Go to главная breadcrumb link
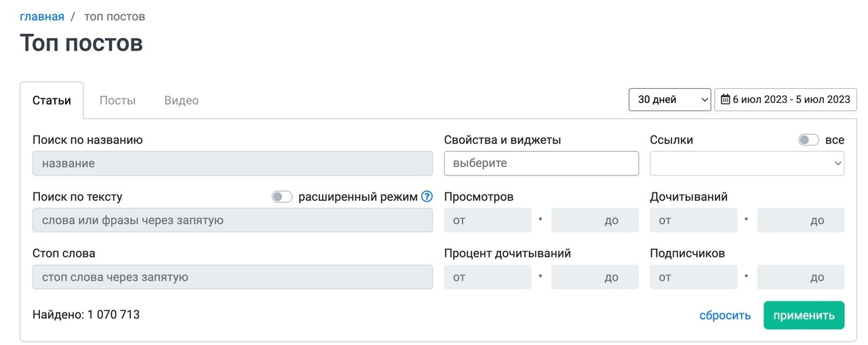This screenshot has width=868, height=345. (42, 16)
